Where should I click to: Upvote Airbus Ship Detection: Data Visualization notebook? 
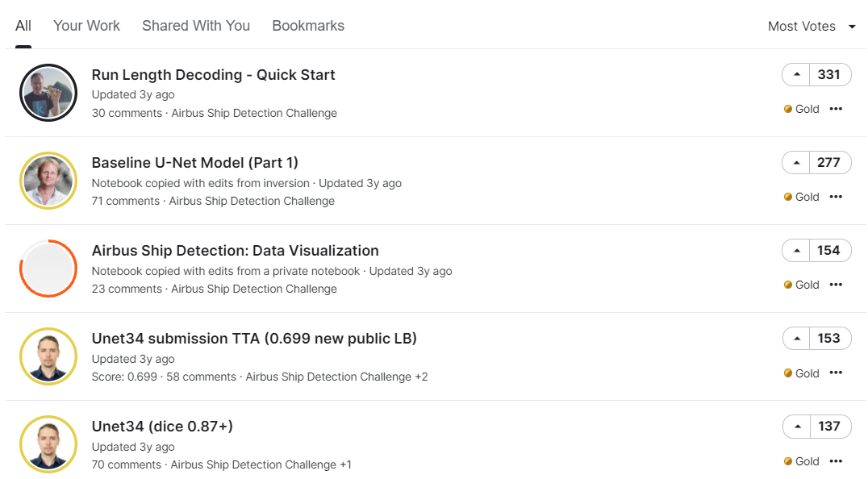797,251
